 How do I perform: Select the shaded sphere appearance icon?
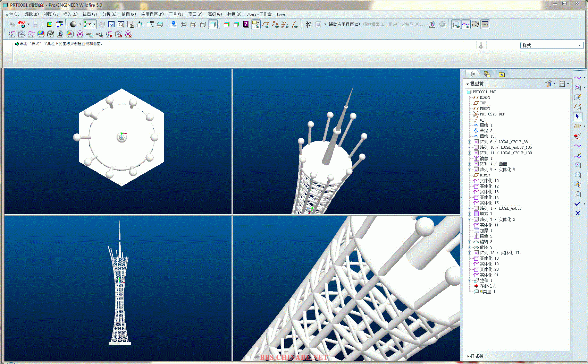click(x=73, y=24)
